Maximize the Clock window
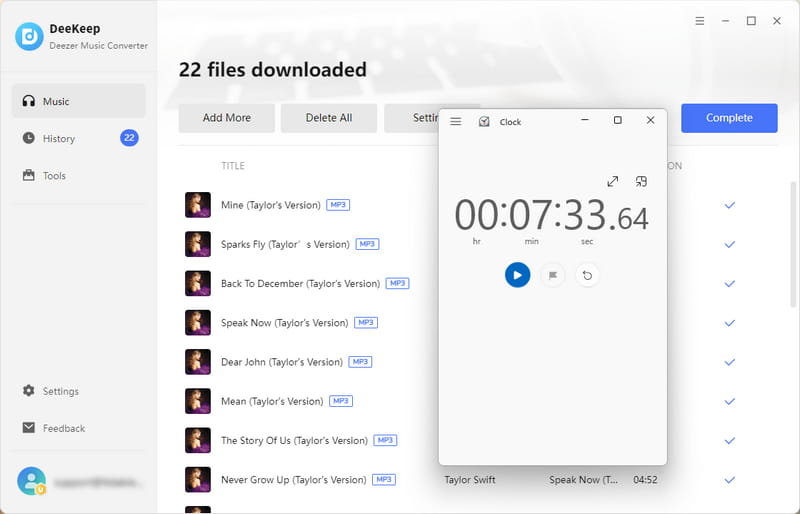 pyautogui.click(x=617, y=120)
